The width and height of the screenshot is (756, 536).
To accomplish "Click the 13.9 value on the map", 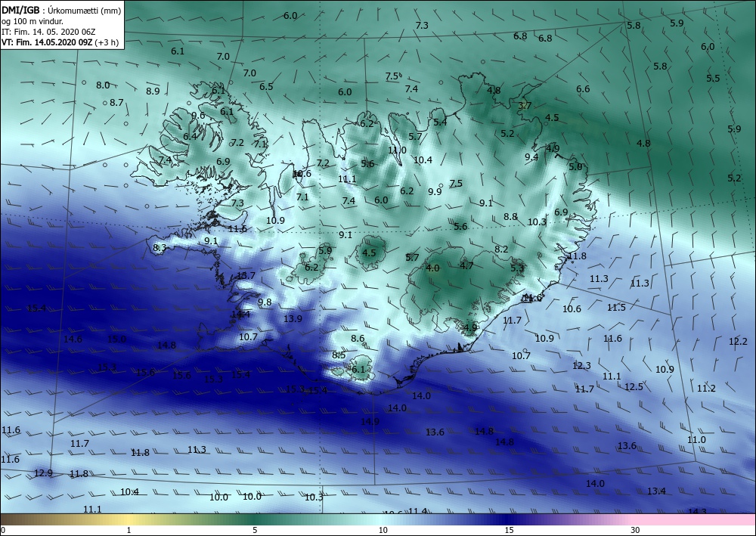I will (293, 318).
